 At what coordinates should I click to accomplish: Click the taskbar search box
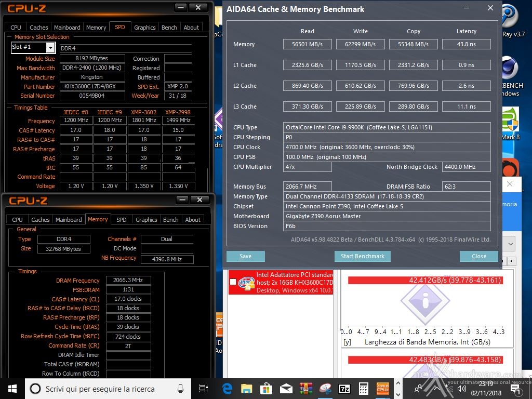coord(109,389)
